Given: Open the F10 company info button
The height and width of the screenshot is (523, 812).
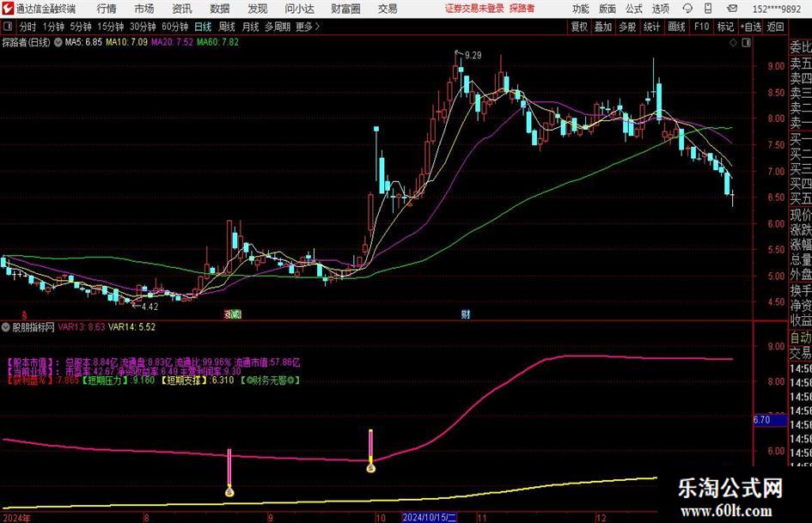Looking at the screenshot, I should 701,27.
